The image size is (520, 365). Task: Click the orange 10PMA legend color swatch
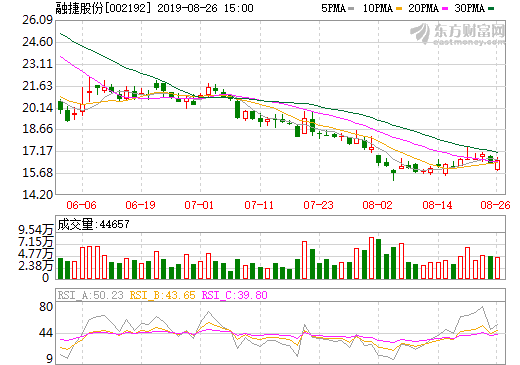[399, 8]
